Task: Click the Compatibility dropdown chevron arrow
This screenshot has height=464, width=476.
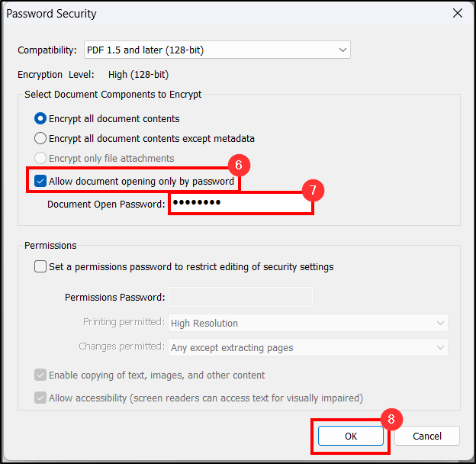Action: pos(343,50)
